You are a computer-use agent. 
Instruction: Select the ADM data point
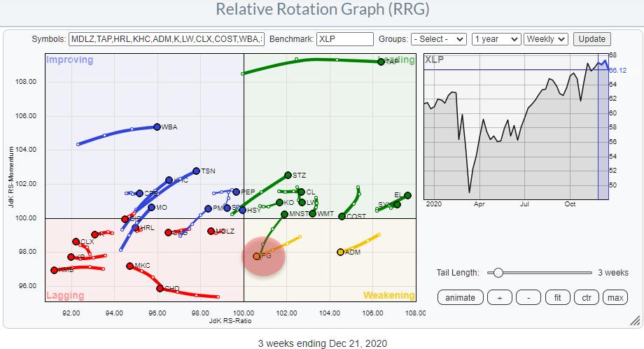point(340,252)
